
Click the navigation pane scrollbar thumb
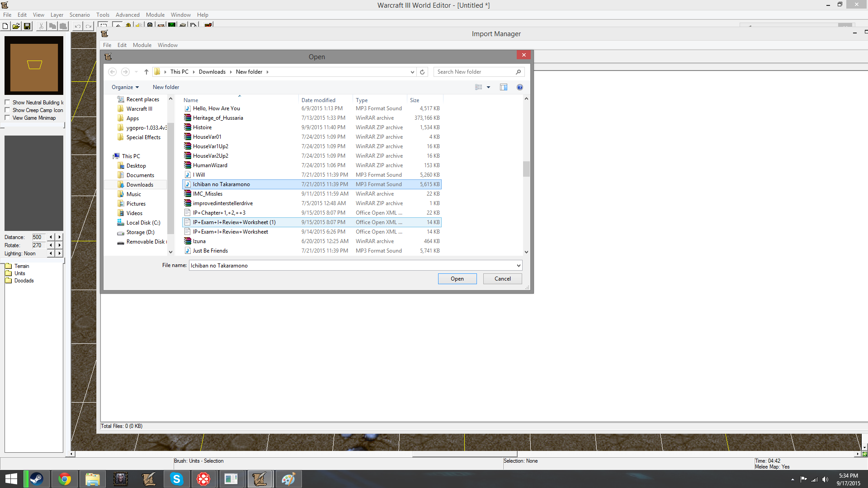click(x=170, y=178)
